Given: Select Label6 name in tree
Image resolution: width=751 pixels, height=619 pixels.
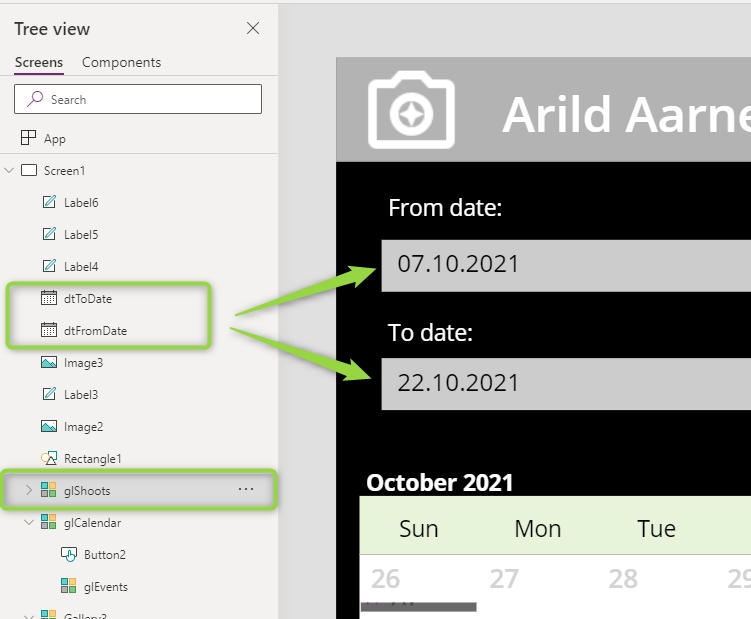Looking at the screenshot, I should click(x=81, y=203).
